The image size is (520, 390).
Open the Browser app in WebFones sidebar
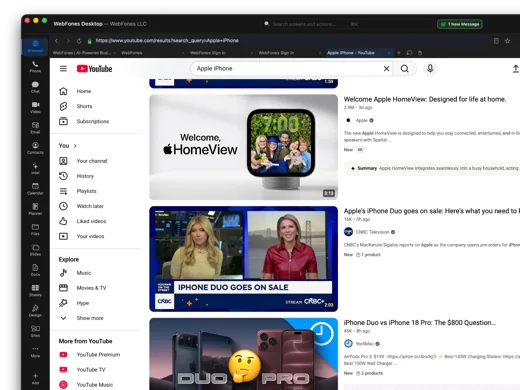pos(35,46)
